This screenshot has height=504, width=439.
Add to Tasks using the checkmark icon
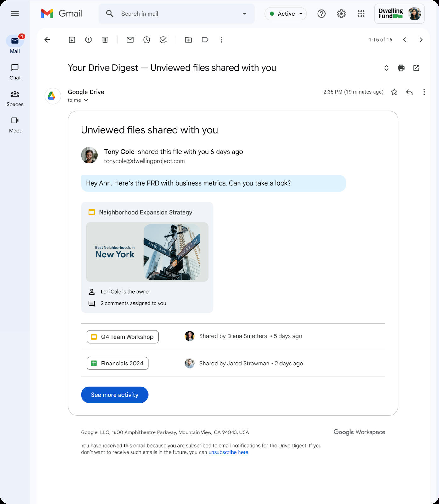[164, 40]
